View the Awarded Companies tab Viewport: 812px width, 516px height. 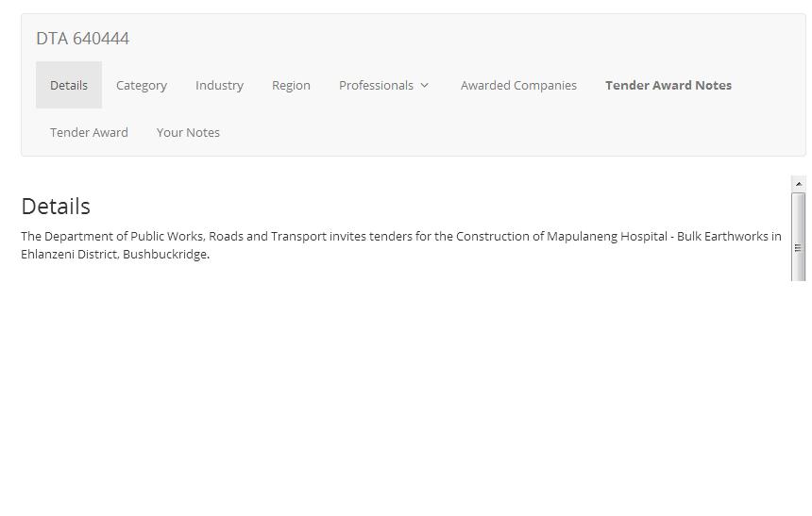coord(518,85)
